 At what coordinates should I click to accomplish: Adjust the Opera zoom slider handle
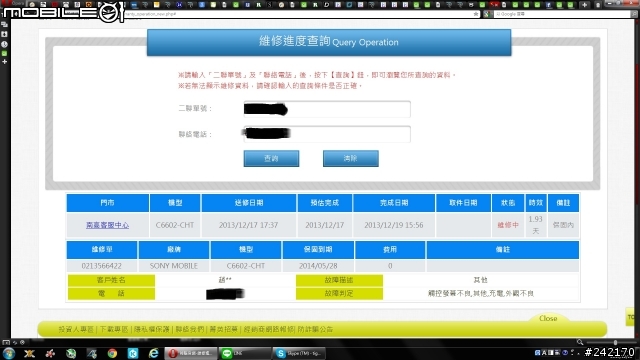click(615, 342)
